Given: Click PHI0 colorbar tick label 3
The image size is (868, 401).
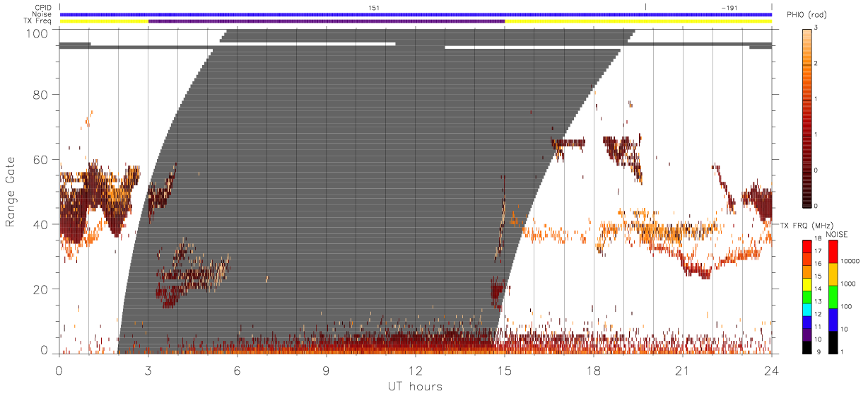Looking at the screenshot, I should 817,29.
